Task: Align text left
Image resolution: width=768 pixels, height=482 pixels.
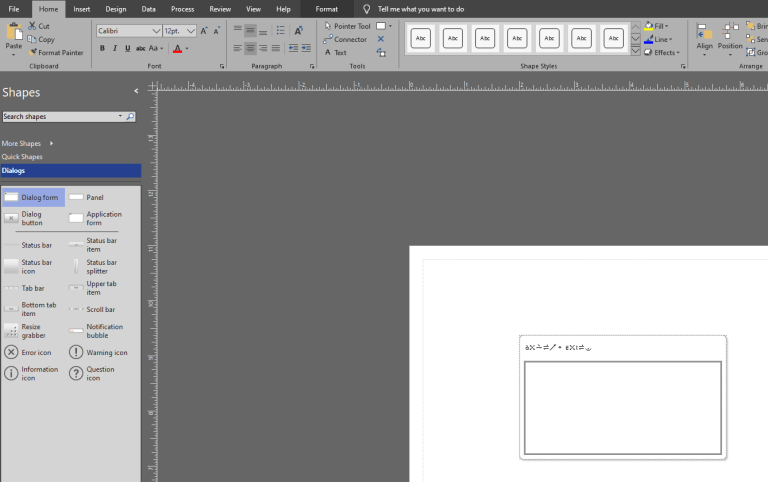Action: point(238,48)
